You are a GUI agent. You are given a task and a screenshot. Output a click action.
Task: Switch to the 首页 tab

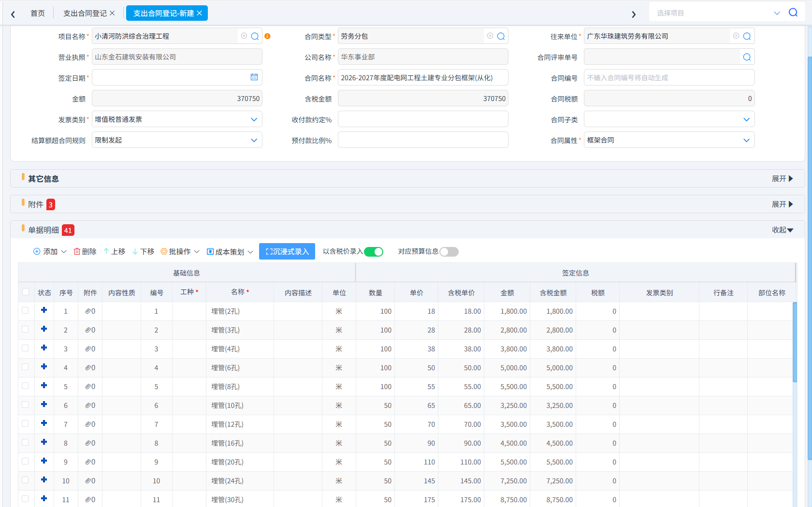(x=38, y=13)
